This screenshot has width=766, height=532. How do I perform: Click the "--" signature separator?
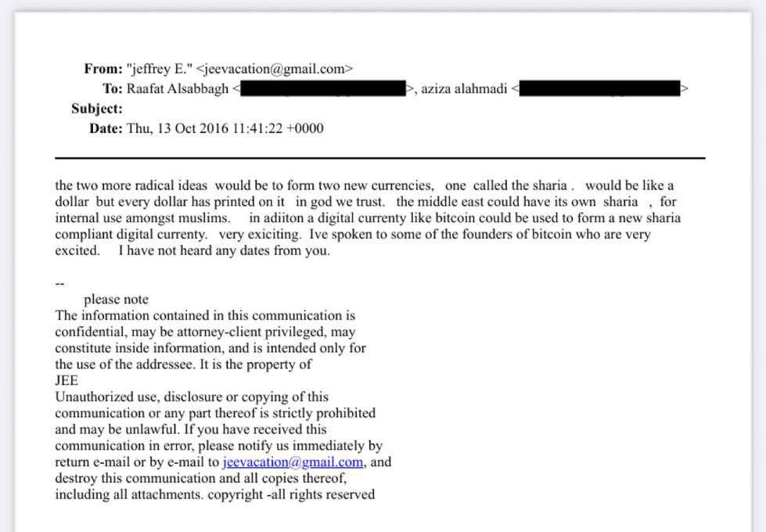pos(59,284)
